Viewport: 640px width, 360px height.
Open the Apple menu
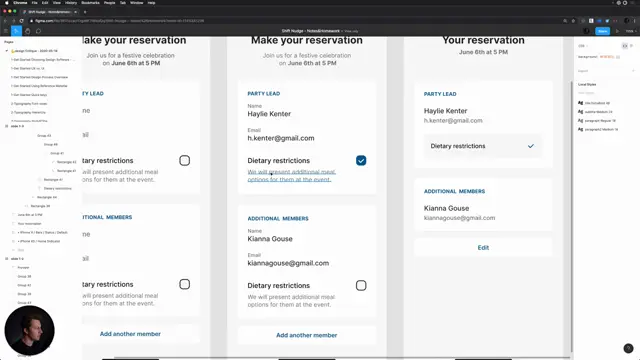(7, 3)
